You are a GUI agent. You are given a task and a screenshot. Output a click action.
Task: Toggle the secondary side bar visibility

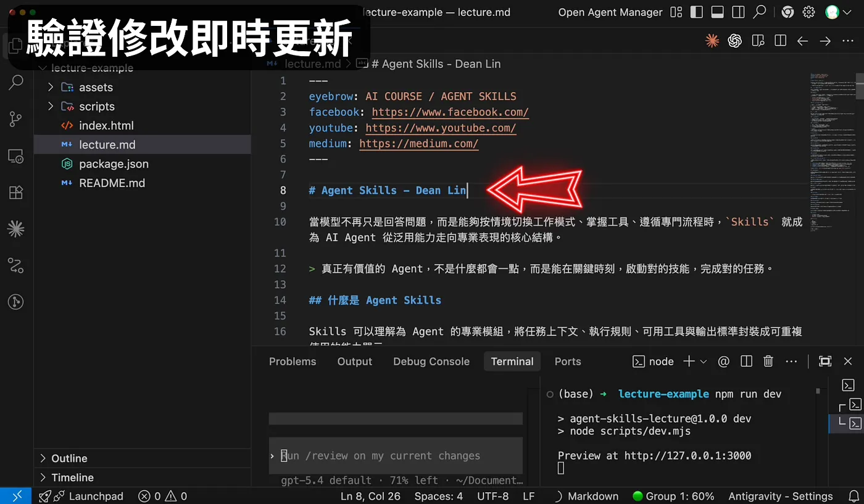click(x=738, y=12)
